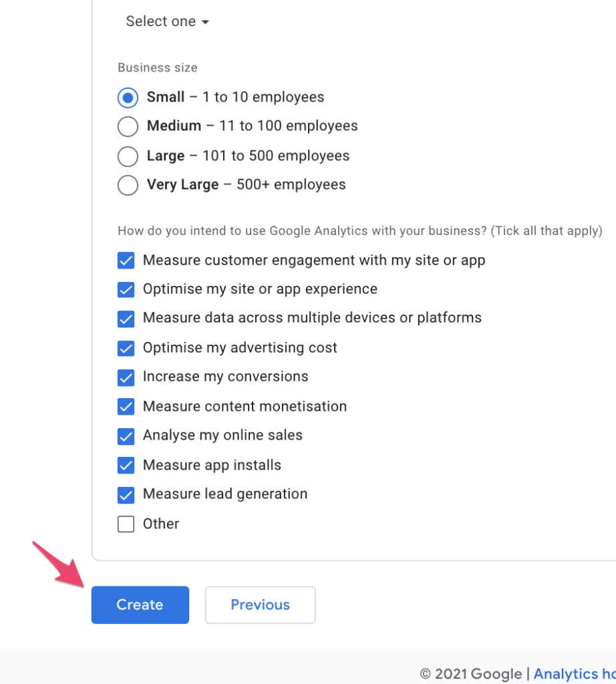Untick Optimise my site or app experience
The width and height of the screenshot is (616, 684).
pos(126,289)
